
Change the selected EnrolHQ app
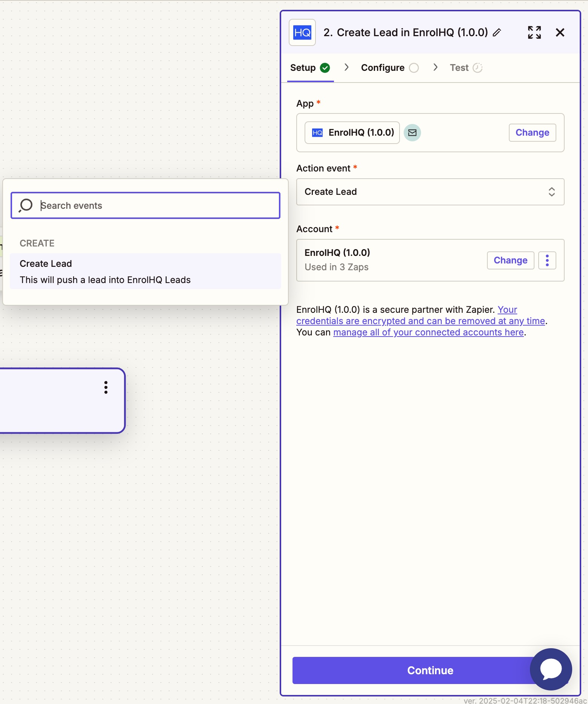[x=532, y=133]
